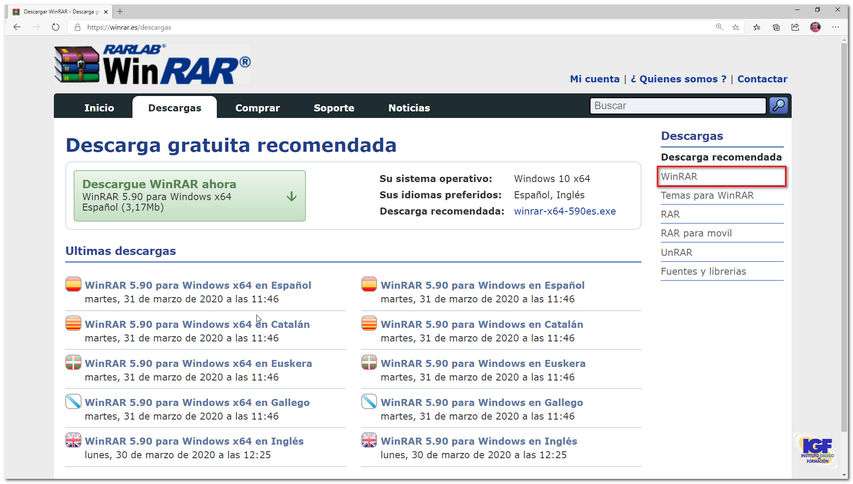This screenshot has width=853, height=484.
Task: Open Temas para WinRAR in sidebar
Action: 707,195
